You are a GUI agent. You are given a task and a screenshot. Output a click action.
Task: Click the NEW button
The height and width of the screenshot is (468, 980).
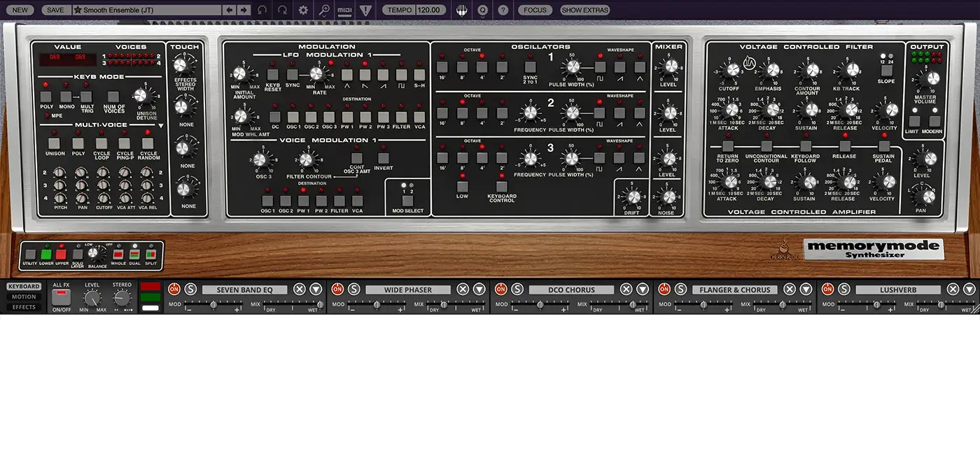click(20, 10)
